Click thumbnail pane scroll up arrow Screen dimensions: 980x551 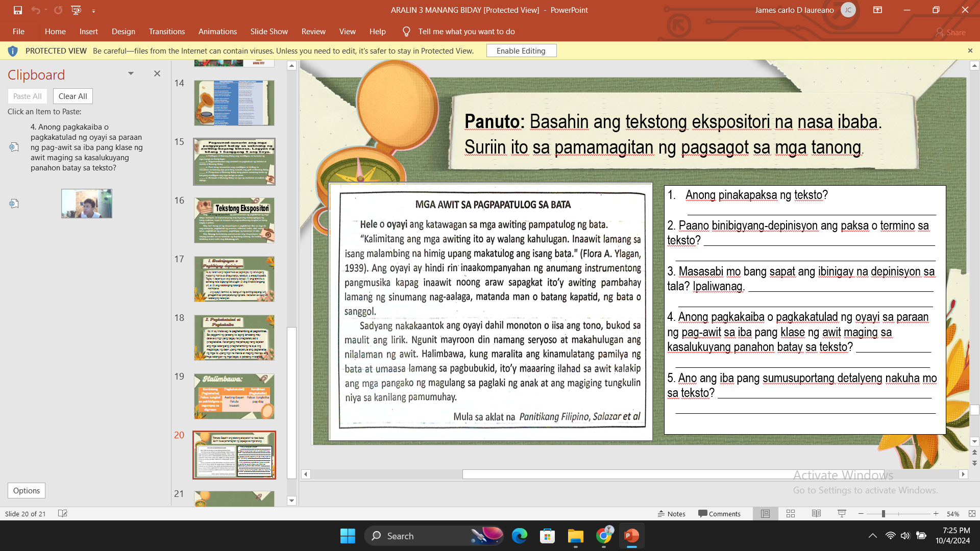point(291,65)
